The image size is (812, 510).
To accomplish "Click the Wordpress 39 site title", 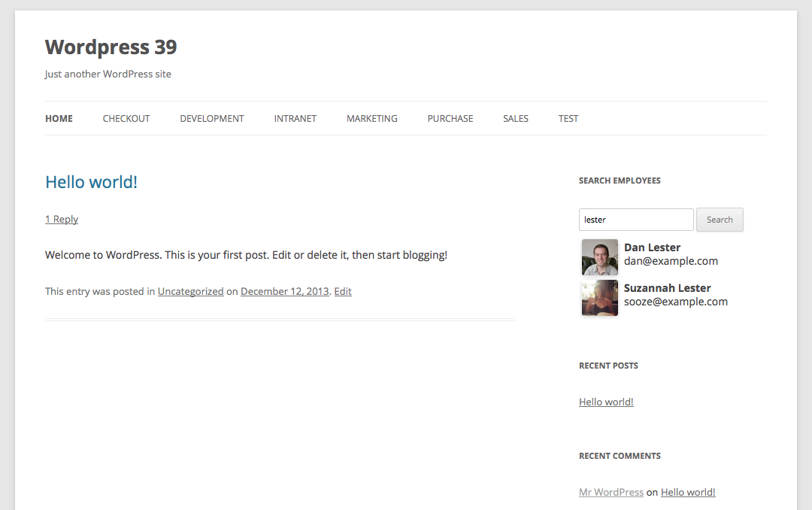I will tap(111, 47).
